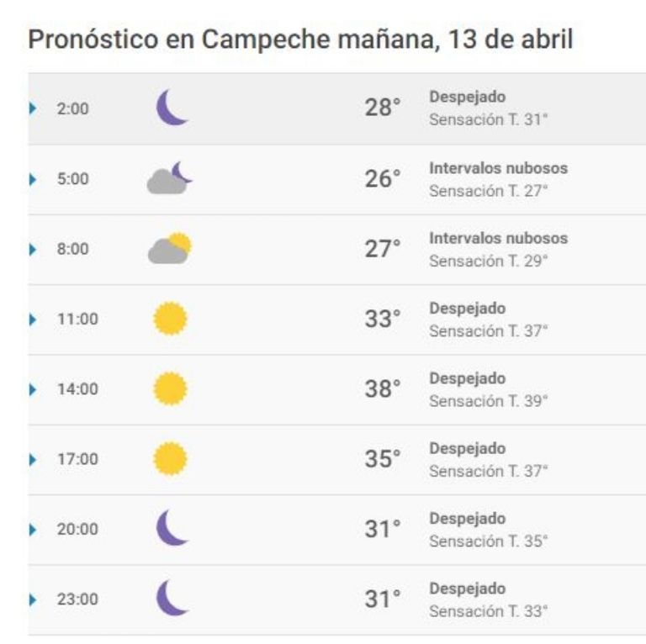The height and width of the screenshot is (644, 646).
Task: Click the sun icon at 17:00
Action: pyautogui.click(x=170, y=458)
